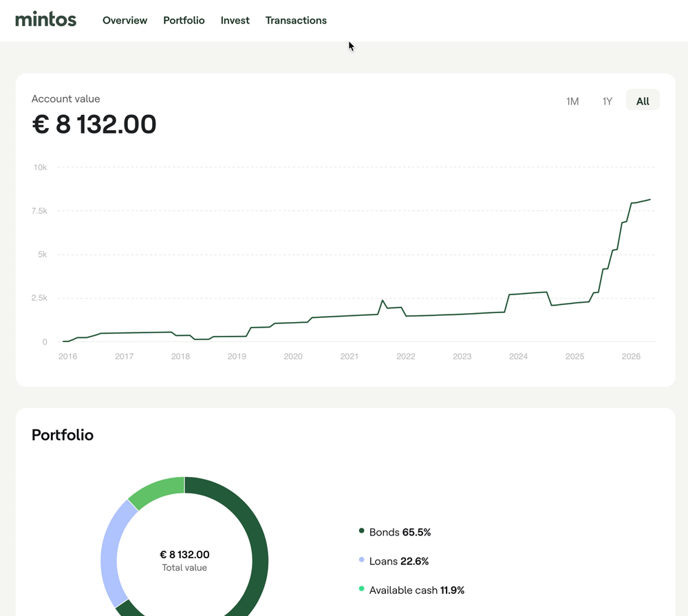Screen dimensions: 688x616
Task: Select the Available cash 11.9% entry
Action: tap(411, 590)
